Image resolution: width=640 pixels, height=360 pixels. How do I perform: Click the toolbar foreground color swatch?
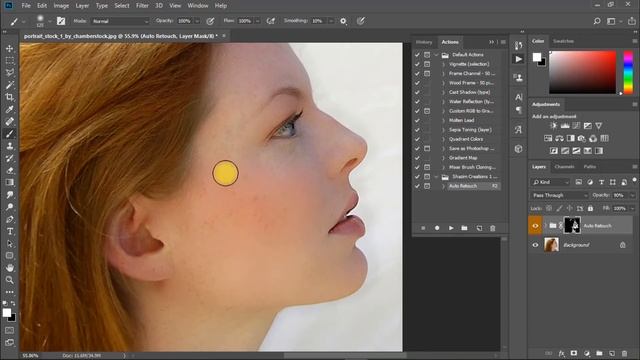[7, 313]
